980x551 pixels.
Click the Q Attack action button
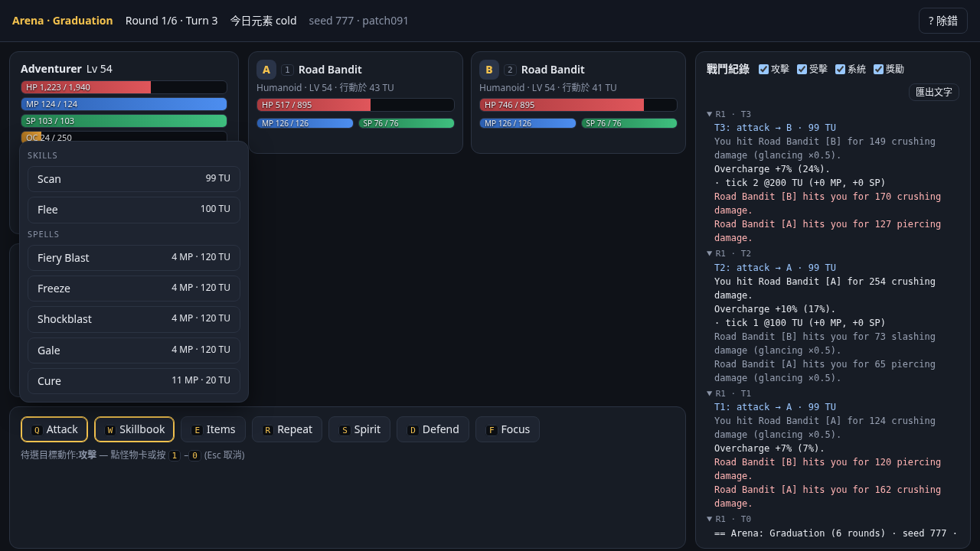pos(54,429)
